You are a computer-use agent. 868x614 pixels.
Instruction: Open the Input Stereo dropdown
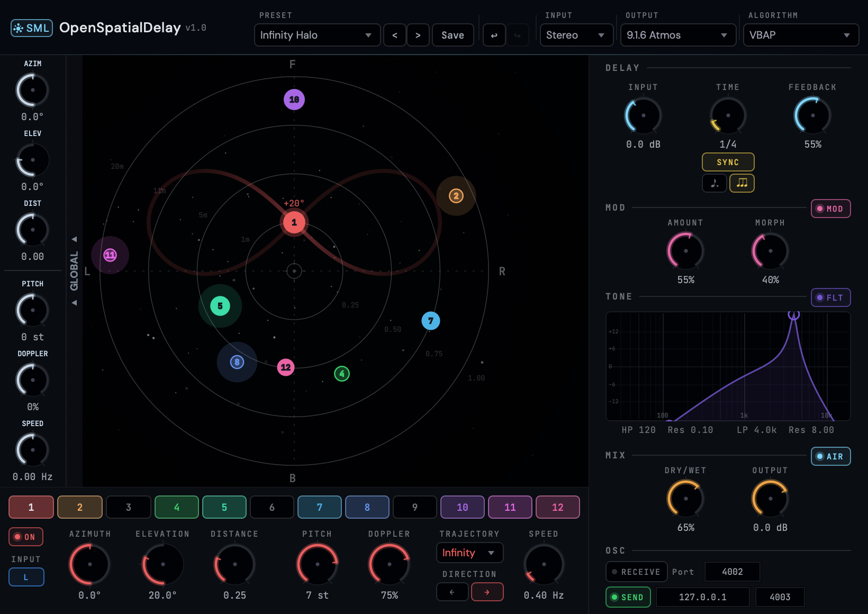pos(577,35)
